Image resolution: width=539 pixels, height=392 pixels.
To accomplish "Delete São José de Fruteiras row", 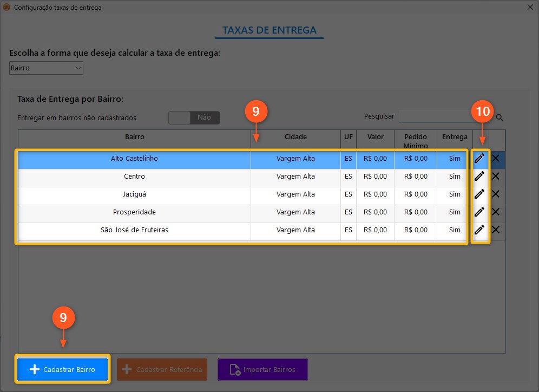I will tap(495, 230).
